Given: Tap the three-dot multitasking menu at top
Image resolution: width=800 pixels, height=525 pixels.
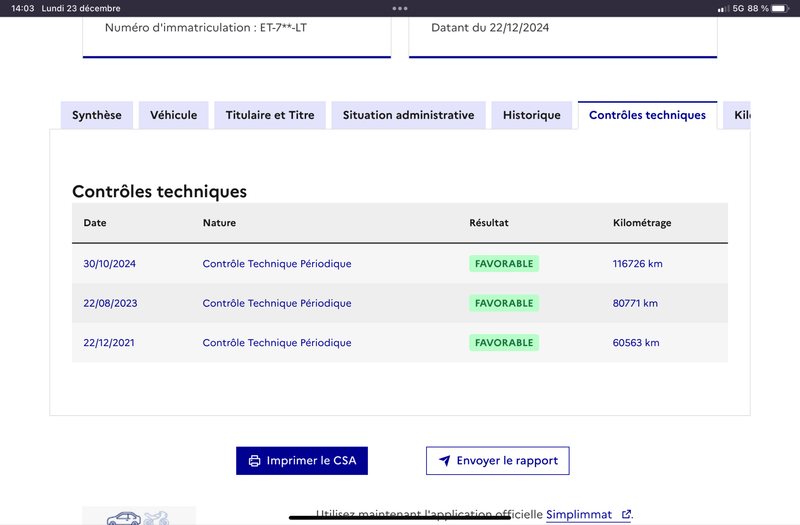Looking at the screenshot, I should (400, 8).
